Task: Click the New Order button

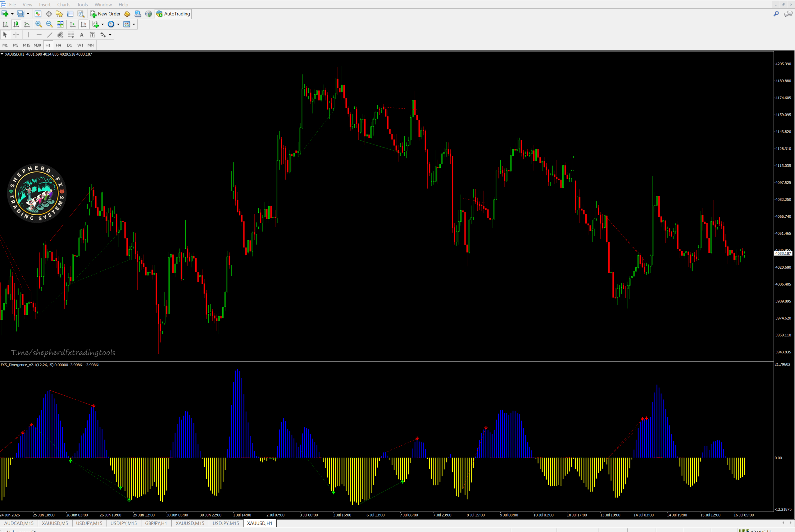Action: [x=105, y=14]
